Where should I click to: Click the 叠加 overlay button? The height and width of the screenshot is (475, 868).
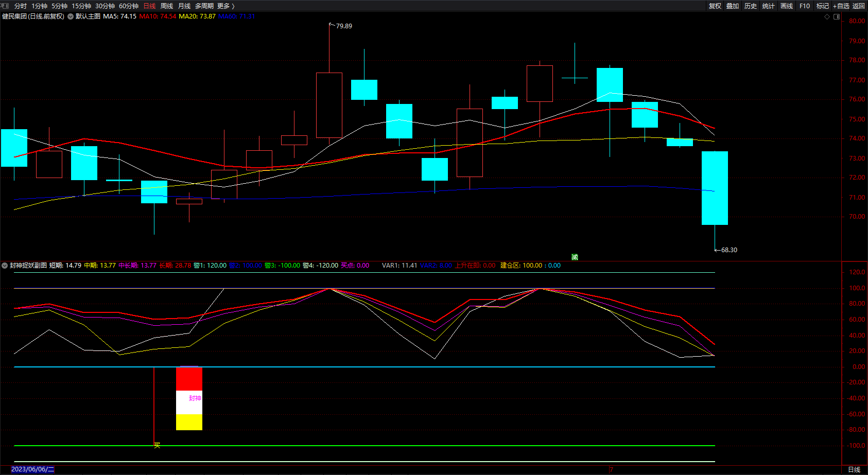pos(733,6)
